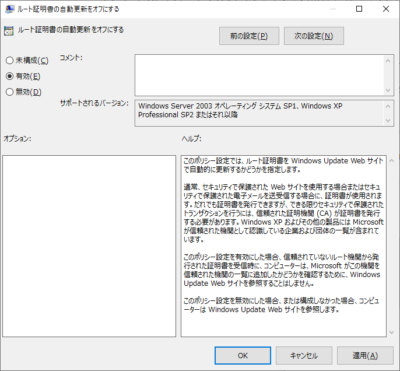This screenshot has height=371, width=400.
Task: Click the コメント: label
Action: [71, 58]
